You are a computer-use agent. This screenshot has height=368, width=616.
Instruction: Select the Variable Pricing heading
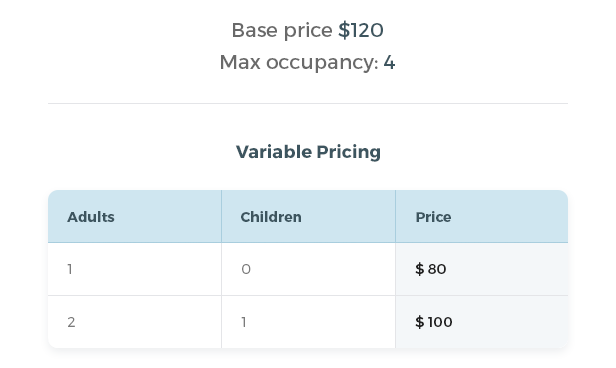pos(308,152)
